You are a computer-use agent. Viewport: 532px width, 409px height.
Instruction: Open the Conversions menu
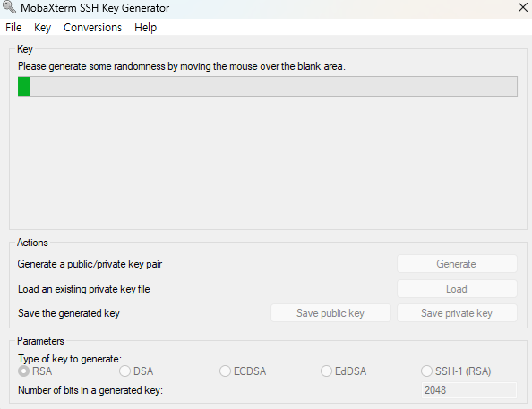click(92, 28)
